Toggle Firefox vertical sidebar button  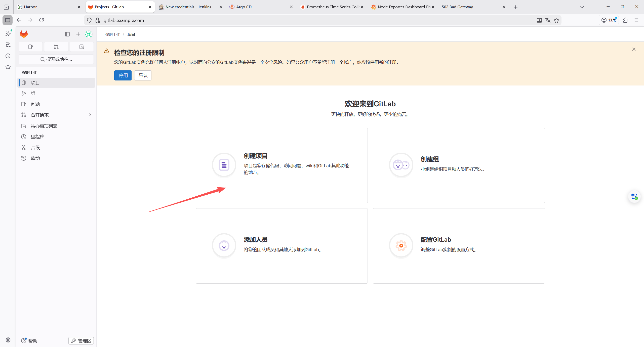point(8,20)
